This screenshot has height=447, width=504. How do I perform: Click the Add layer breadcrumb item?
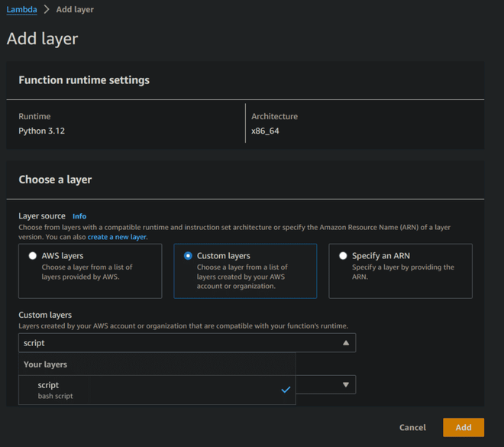coord(75,10)
